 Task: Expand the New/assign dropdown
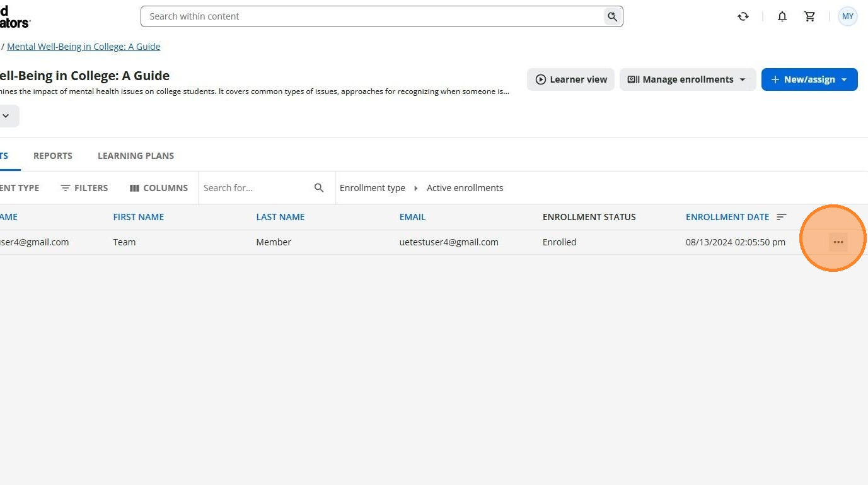pyautogui.click(x=809, y=79)
